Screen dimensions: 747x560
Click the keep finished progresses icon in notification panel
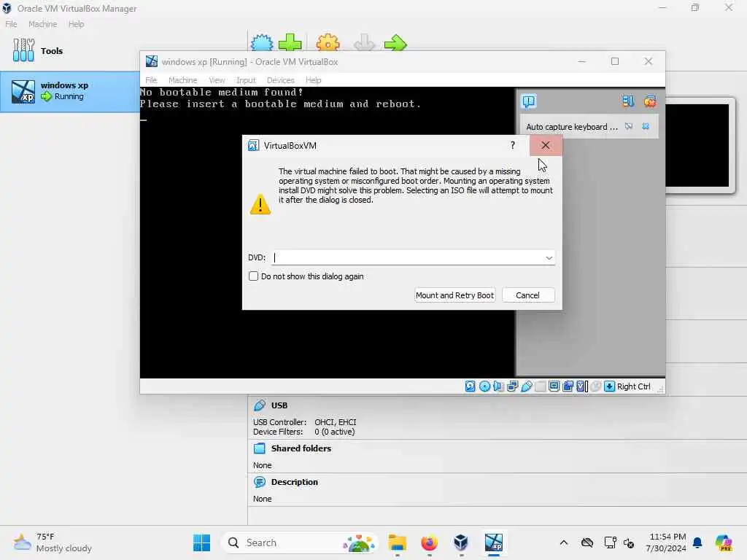click(x=628, y=101)
